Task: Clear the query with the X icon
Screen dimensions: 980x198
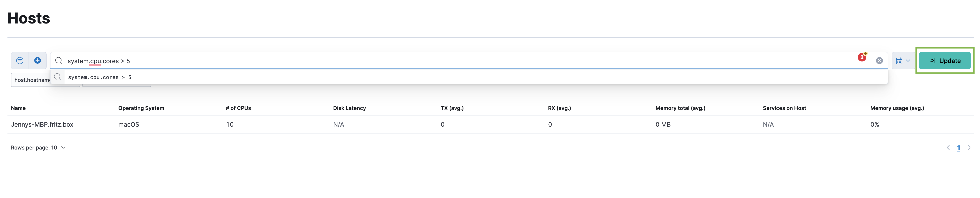Action: click(x=879, y=61)
